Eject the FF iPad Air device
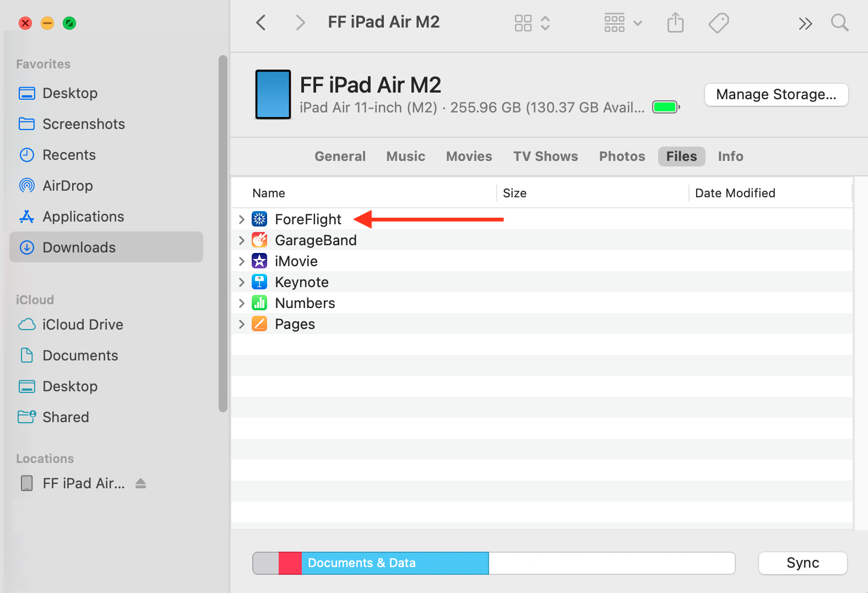 coord(140,483)
